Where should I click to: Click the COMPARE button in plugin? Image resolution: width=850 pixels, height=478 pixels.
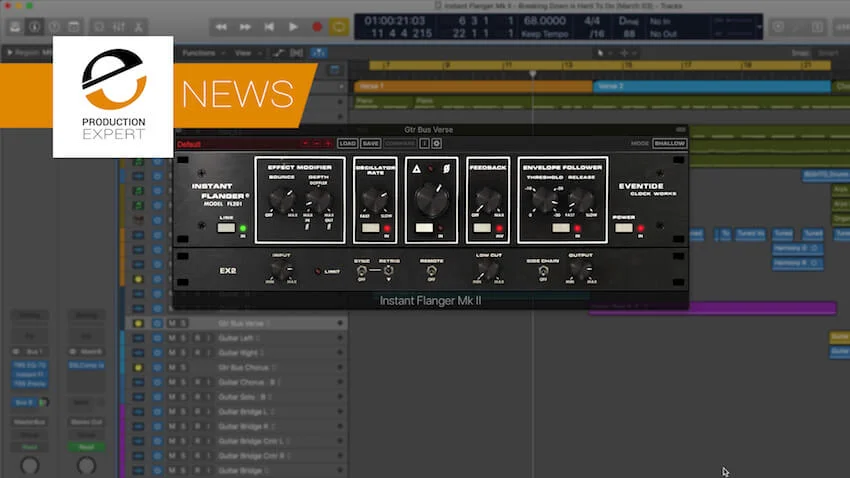pos(400,144)
